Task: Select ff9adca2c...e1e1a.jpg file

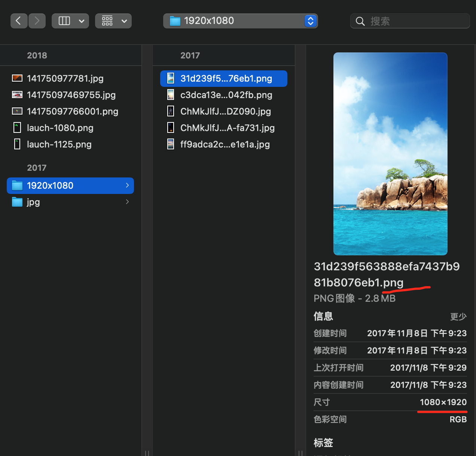Action: pos(225,144)
